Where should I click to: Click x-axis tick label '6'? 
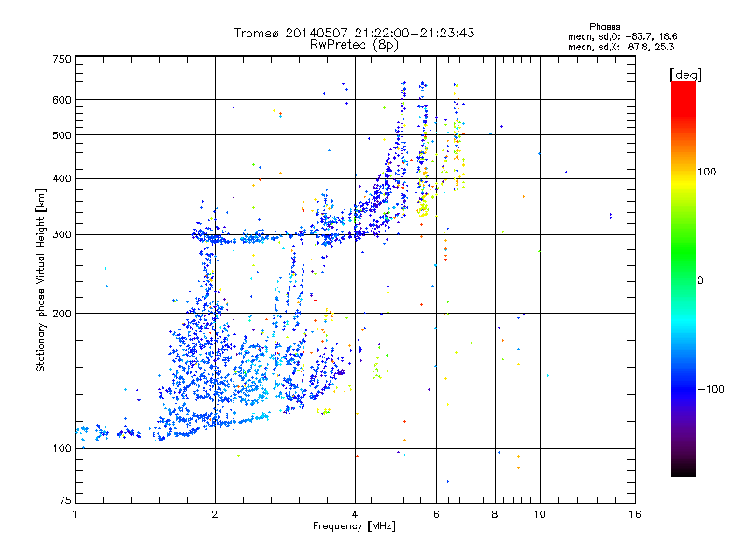(x=436, y=514)
